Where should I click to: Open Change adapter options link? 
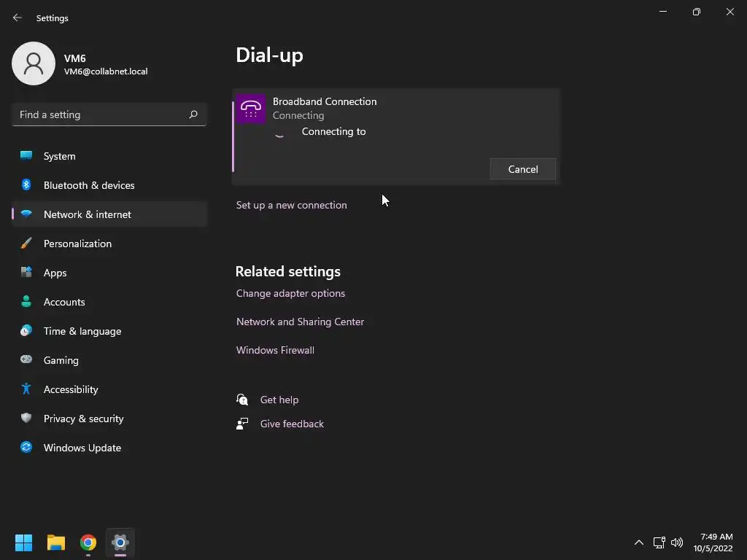290,293
